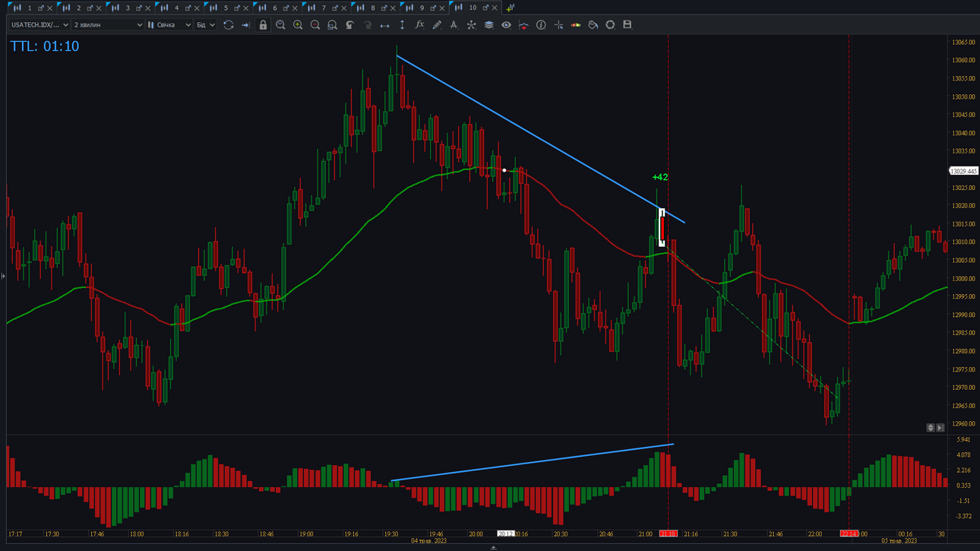Open the fx indicators menu
The width and height of the screenshot is (980, 551).
pos(419,25)
